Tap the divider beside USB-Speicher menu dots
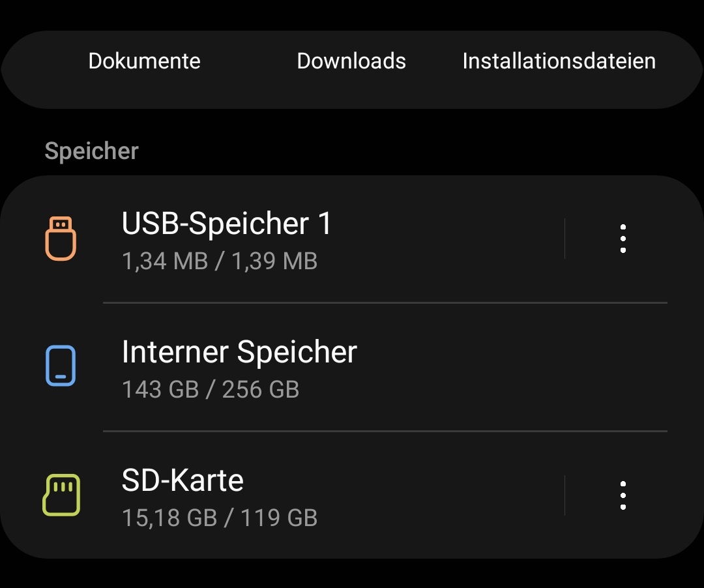Image resolution: width=704 pixels, height=588 pixels. coord(565,239)
